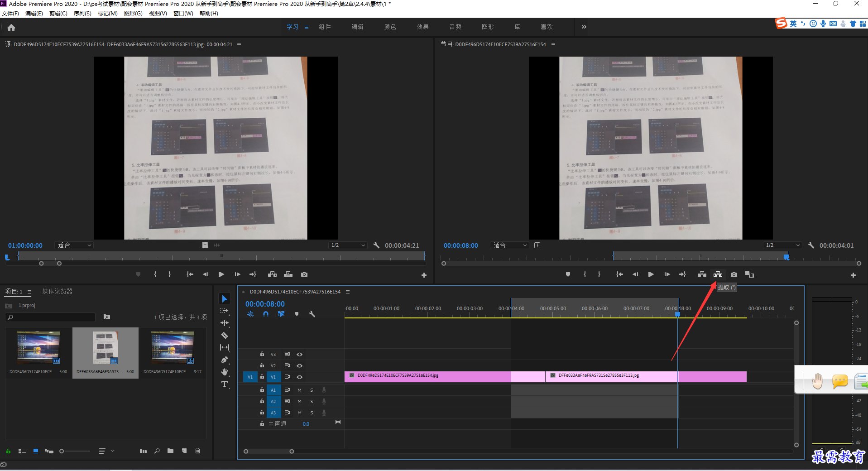The width and height of the screenshot is (868, 471).
Task: Click the Timeline horizontal zoom scrollbar
Action: (x=269, y=451)
